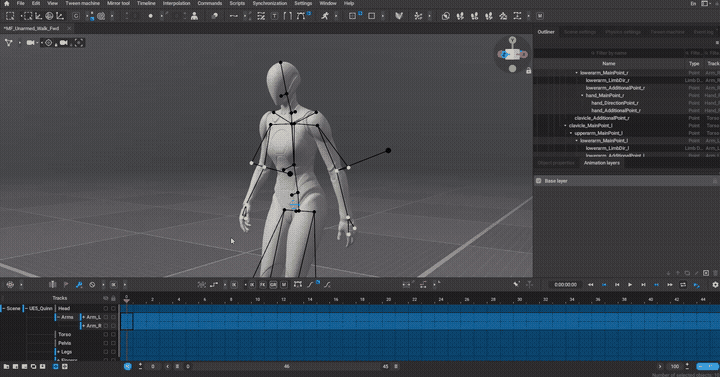Toggle Base layer checkbox

[x=539, y=181]
